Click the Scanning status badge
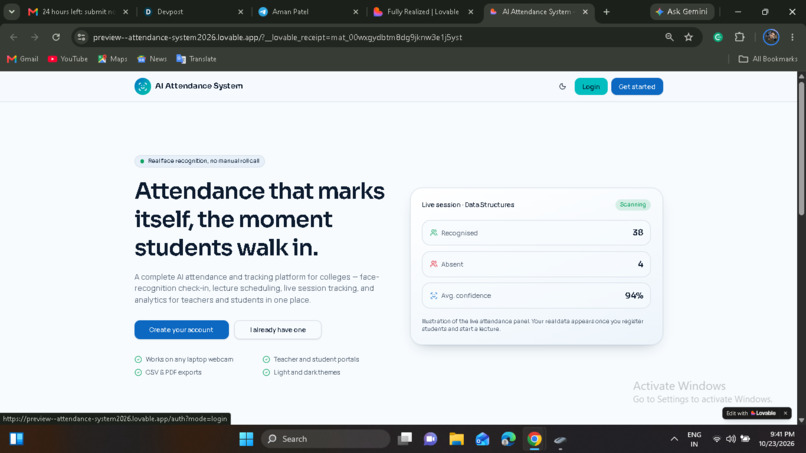806x453 pixels. click(633, 205)
